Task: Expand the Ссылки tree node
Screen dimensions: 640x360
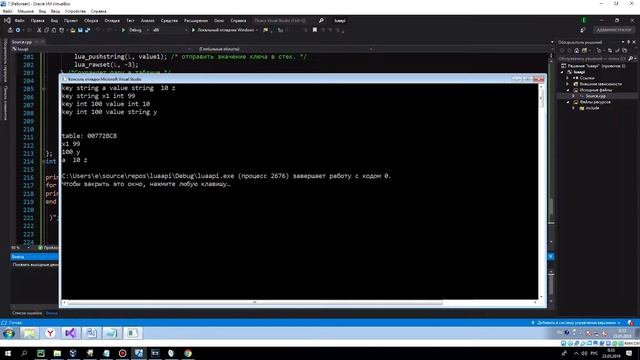Action: click(568, 78)
